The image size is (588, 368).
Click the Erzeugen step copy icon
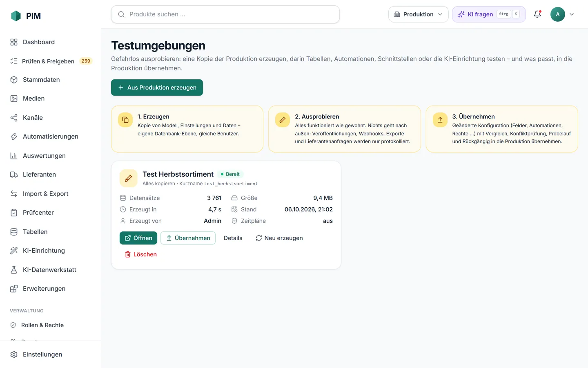(125, 120)
